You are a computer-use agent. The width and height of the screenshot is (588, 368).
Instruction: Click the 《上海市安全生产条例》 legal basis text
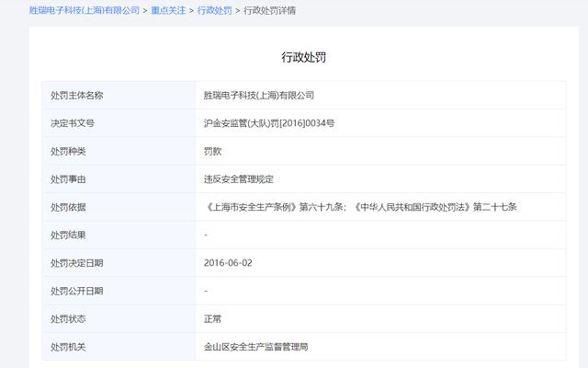pyautogui.click(x=250, y=207)
